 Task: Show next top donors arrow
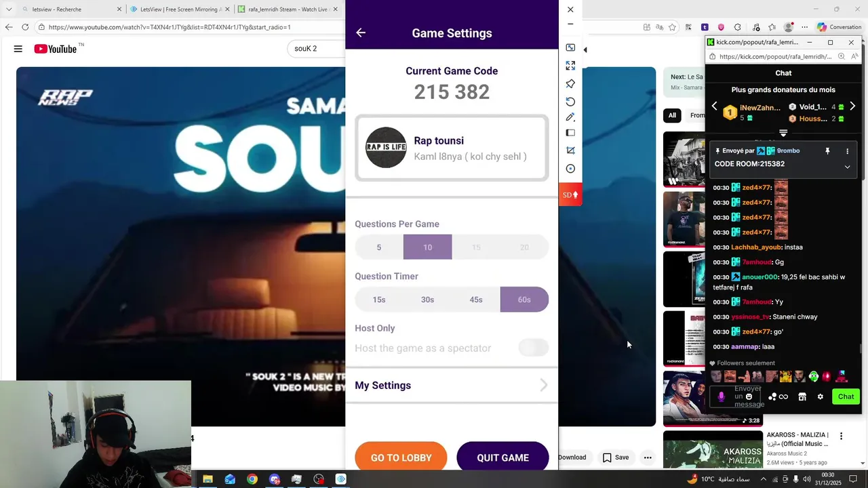pos(852,106)
